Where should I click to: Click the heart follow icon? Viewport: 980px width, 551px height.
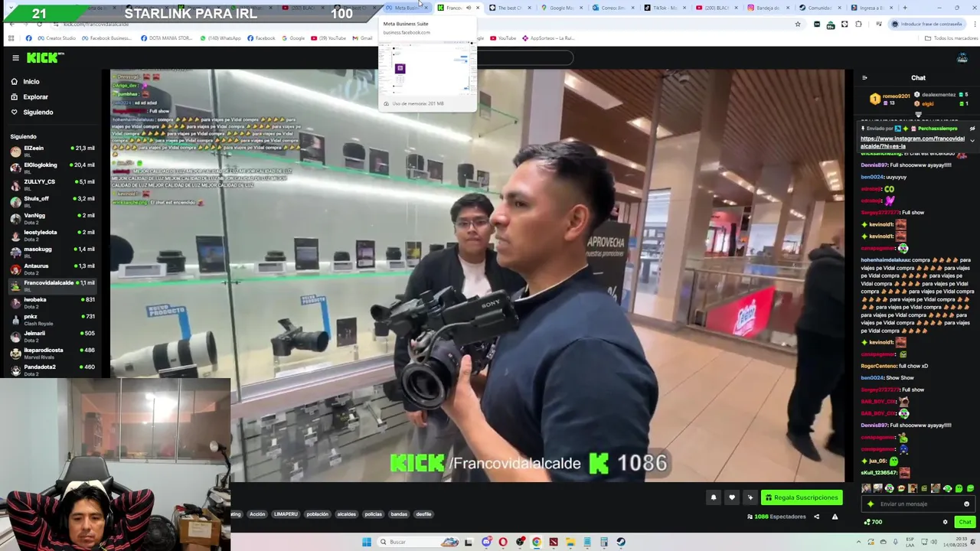click(732, 497)
